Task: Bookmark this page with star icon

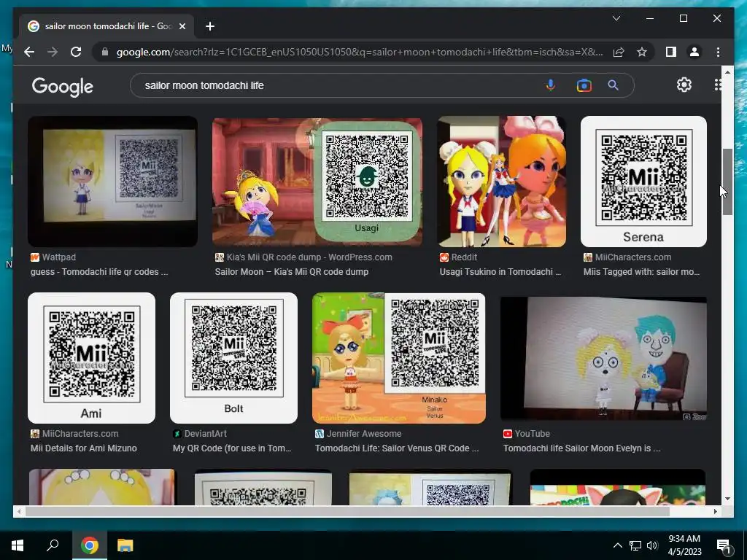Action: pyautogui.click(x=642, y=52)
